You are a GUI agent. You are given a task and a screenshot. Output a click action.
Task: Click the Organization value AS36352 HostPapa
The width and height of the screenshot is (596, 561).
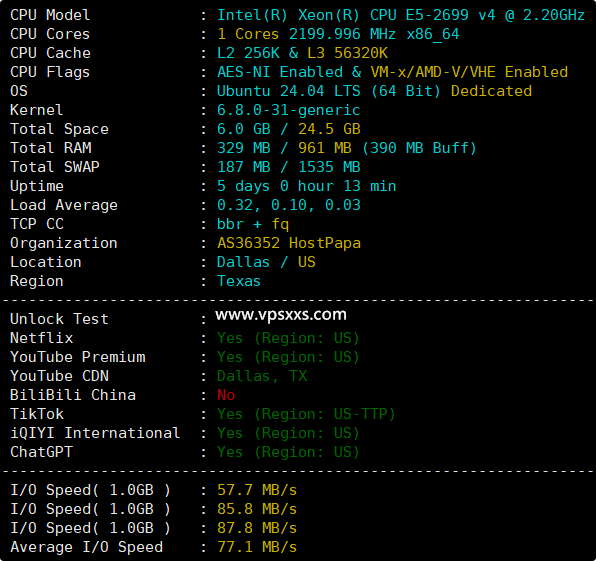point(289,243)
